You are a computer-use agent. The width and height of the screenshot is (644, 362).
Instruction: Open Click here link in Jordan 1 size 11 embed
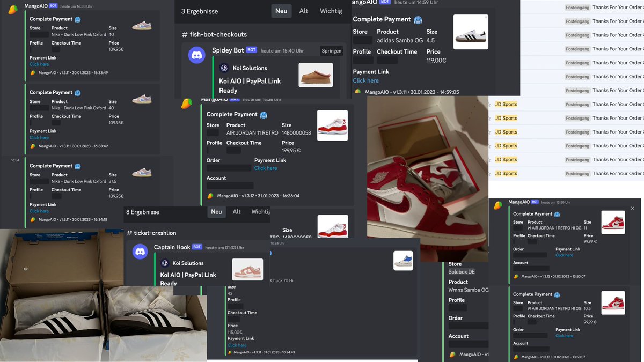click(564, 255)
